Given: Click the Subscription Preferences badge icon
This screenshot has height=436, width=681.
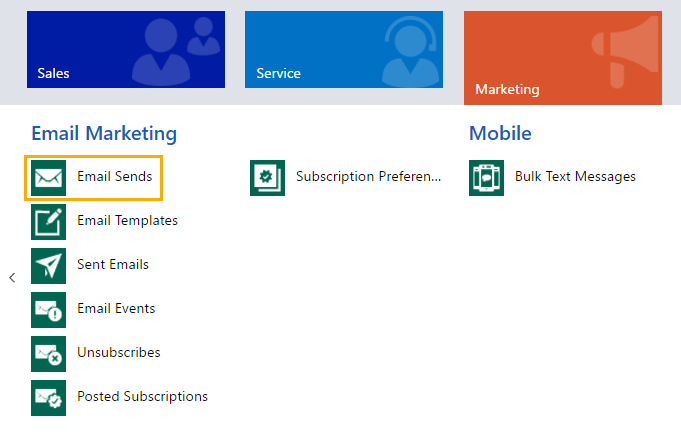Looking at the screenshot, I should (x=267, y=177).
